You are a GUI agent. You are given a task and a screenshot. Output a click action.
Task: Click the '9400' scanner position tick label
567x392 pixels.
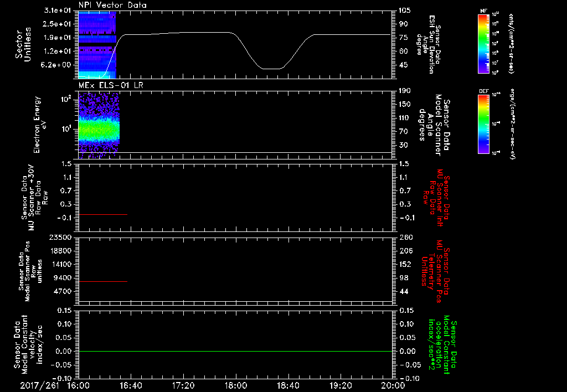coord(63,278)
